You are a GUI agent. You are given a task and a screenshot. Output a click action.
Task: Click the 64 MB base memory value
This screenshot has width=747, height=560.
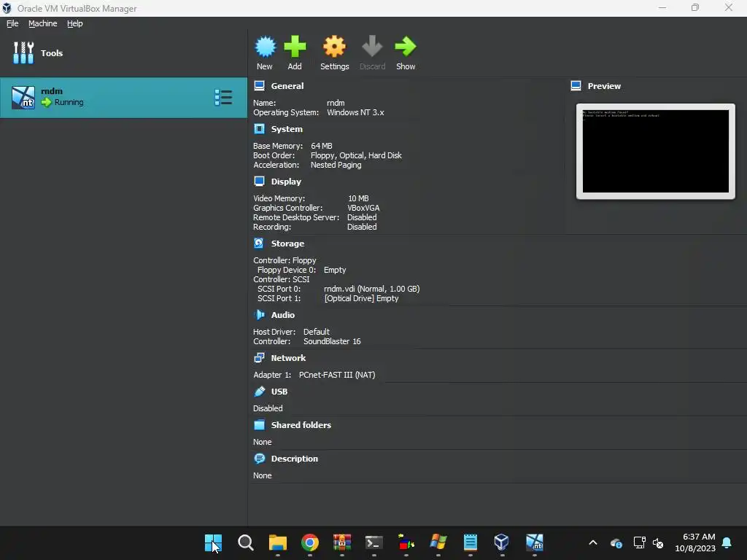(322, 146)
